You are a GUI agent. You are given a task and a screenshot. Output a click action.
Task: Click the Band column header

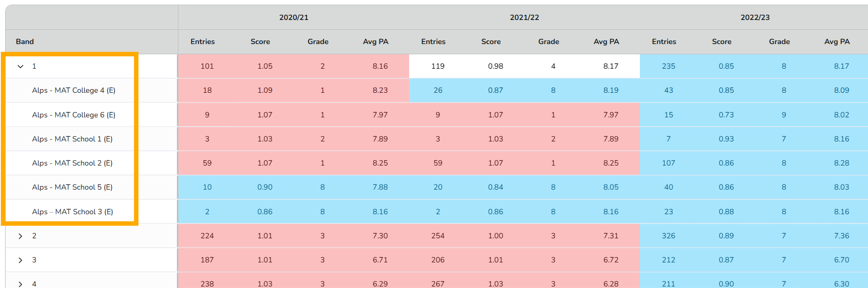point(25,42)
